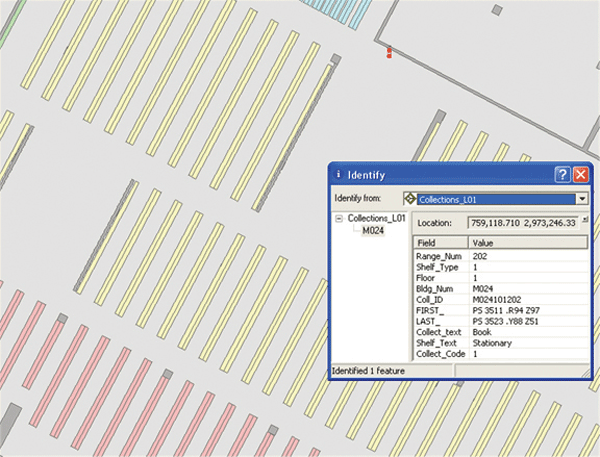This screenshot has height=457, width=600.
Task: Click the Identified 1 feature status text
Action: 368,371
